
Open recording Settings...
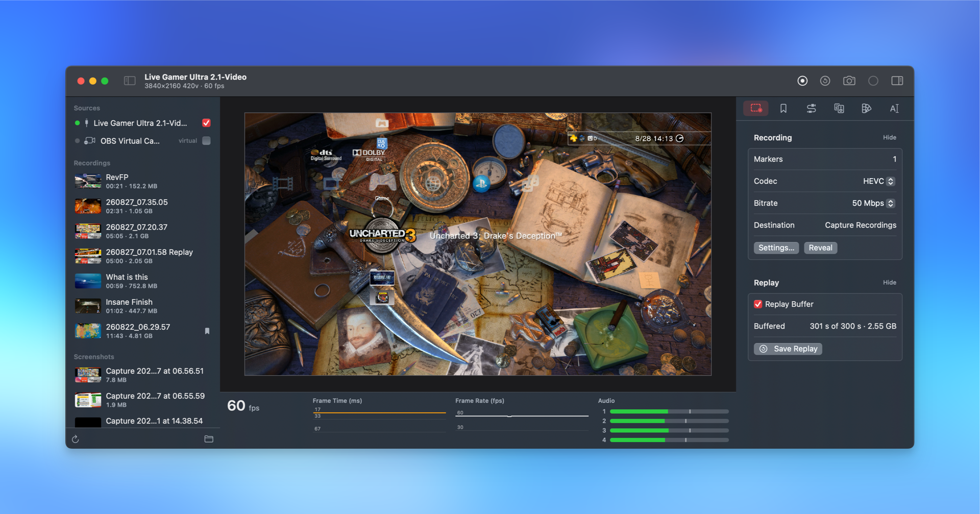776,248
